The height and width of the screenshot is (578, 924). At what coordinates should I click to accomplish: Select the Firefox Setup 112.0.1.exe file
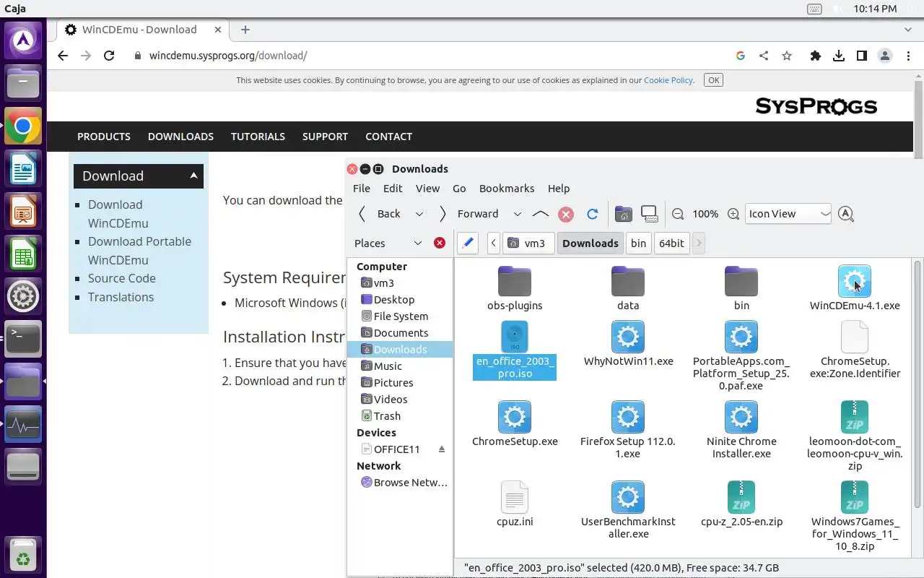point(628,430)
